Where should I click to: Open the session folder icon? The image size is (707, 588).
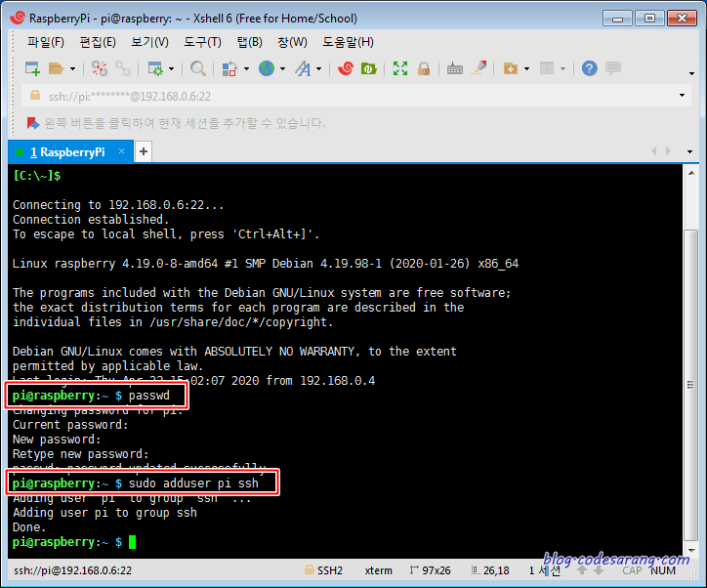[56, 68]
